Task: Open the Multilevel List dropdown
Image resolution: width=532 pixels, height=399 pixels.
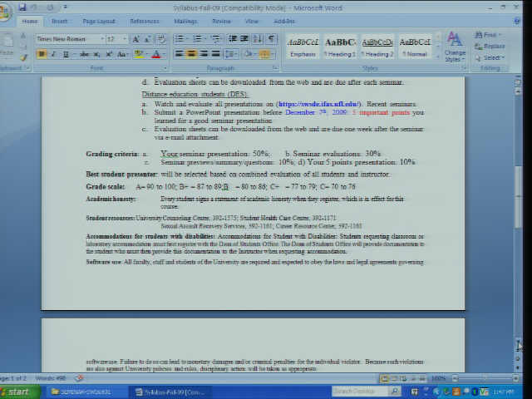Action: 216,39
